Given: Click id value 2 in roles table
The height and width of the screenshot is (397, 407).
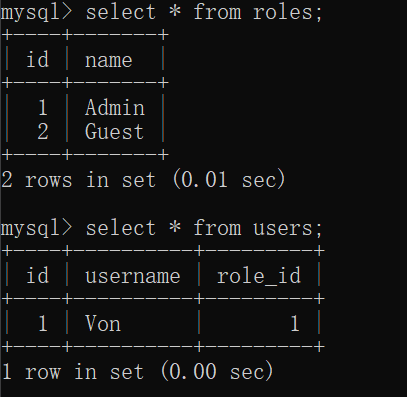Looking at the screenshot, I should 43,132.
